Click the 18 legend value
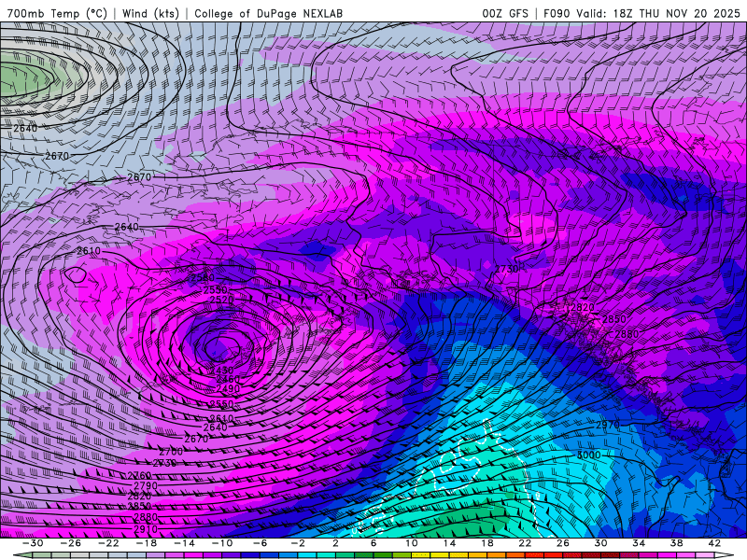Screen dimensions: 747x560 click(x=486, y=543)
